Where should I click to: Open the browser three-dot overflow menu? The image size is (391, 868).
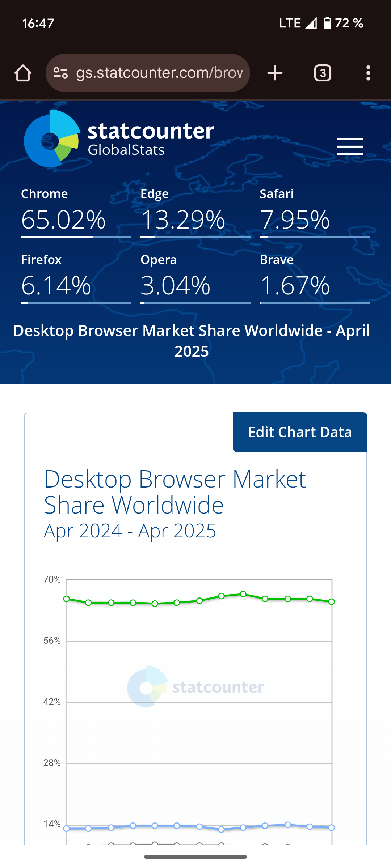pyautogui.click(x=368, y=73)
